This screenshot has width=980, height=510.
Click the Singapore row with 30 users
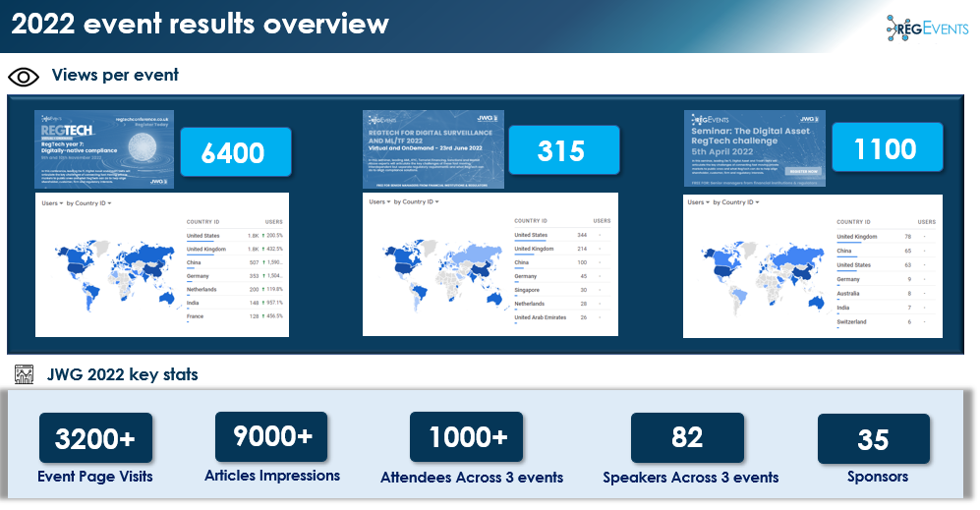point(562,290)
